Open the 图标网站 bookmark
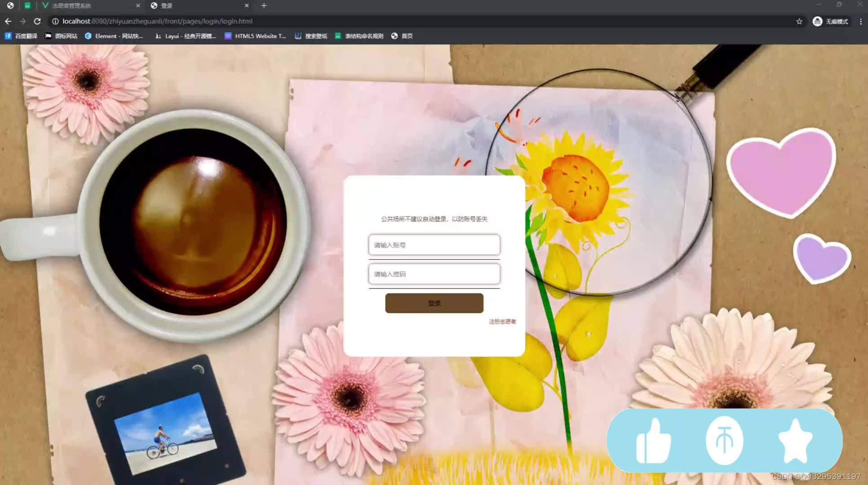The image size is (868, 485). pyautogui.click(x=61, y=36)
